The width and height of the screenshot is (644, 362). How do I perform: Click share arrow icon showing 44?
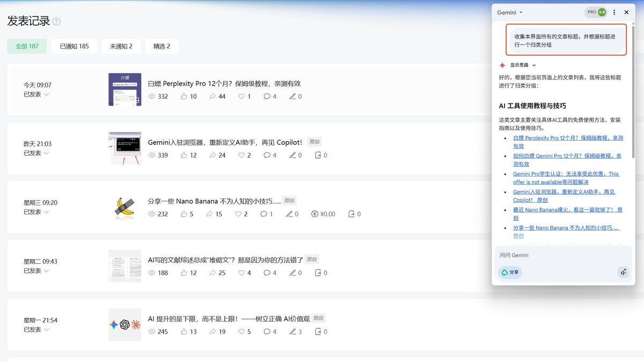[x=213, y=97]
